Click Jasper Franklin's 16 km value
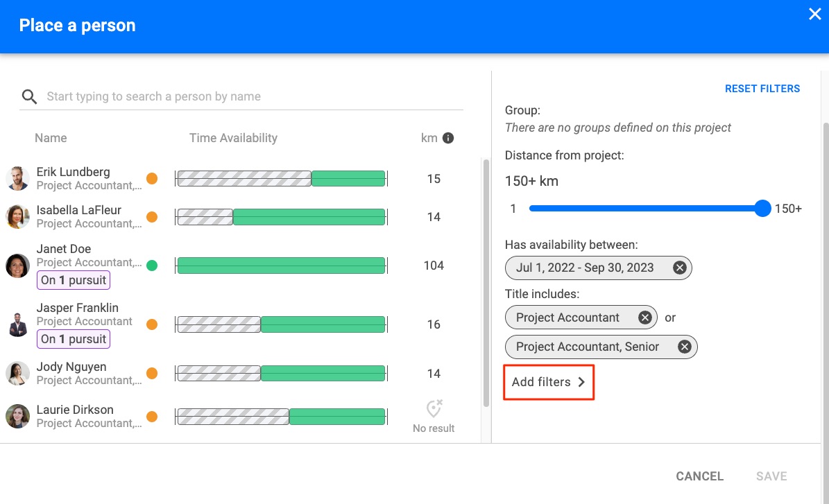 434,324
